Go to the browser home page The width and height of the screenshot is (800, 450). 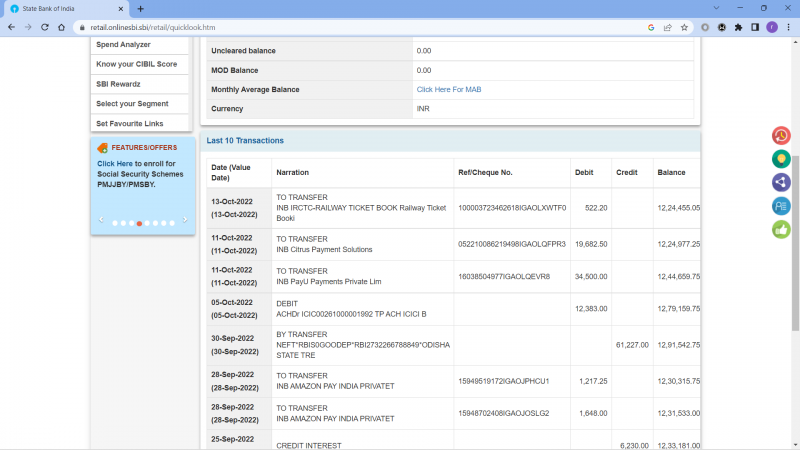point(64,27)
